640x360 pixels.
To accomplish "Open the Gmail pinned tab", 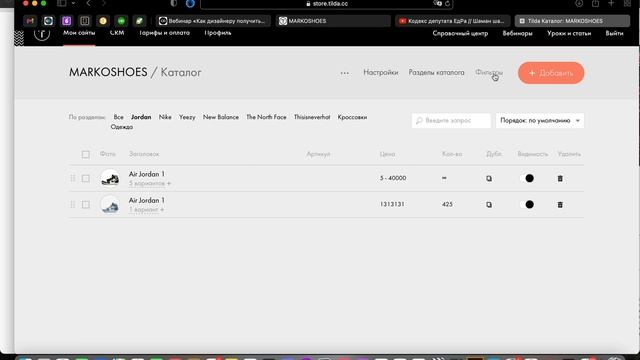I will [30, 21].
